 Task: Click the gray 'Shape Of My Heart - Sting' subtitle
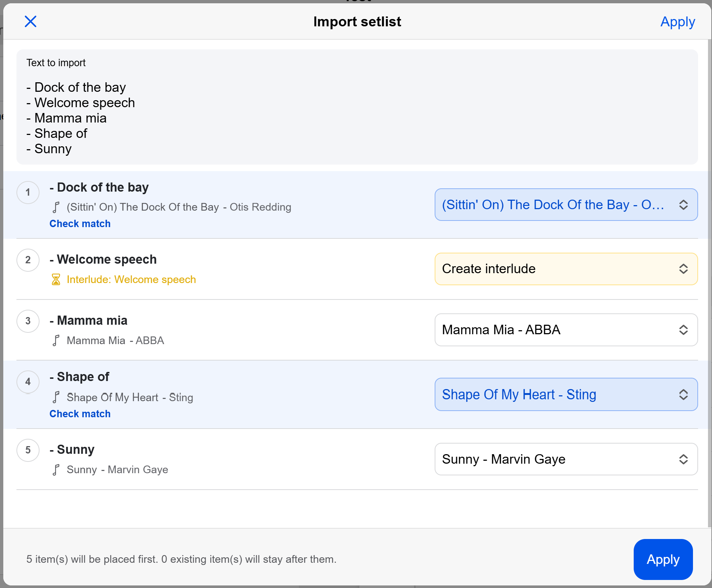click(x=130, y=397)
